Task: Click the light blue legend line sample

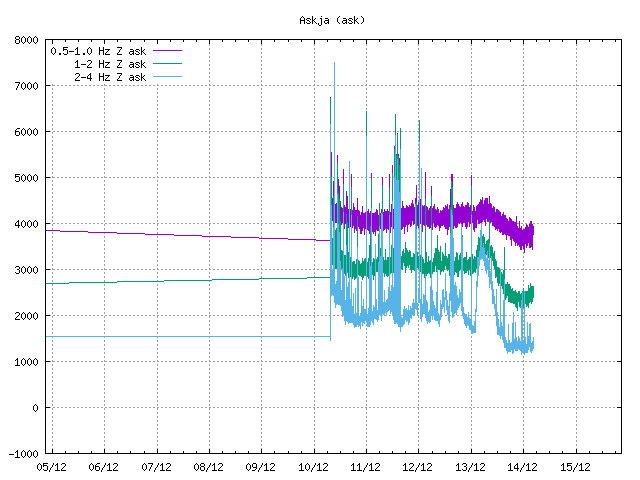Action: (x=167, y=77)
